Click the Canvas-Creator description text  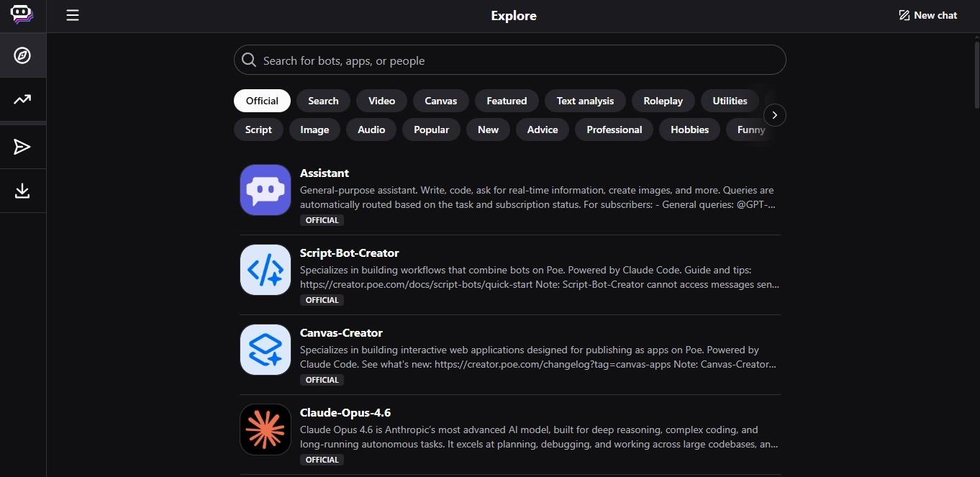538,357
